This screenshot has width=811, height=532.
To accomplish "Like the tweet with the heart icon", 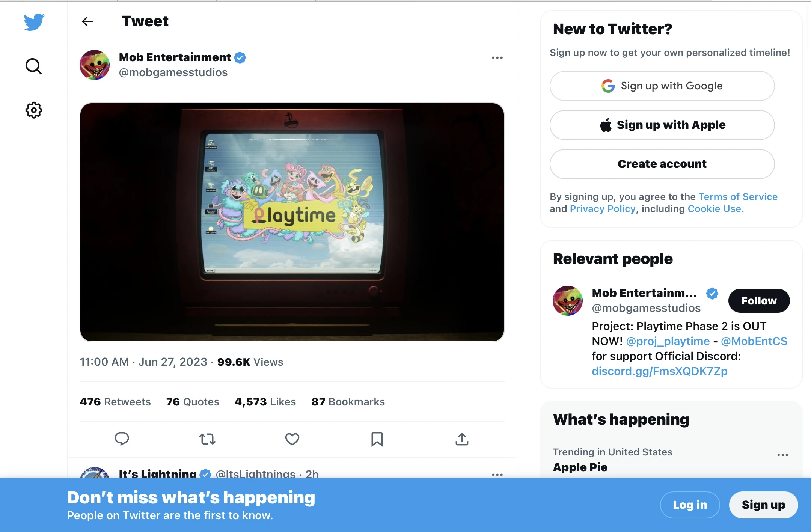I will pyautogui.click(x=292, y=439).
